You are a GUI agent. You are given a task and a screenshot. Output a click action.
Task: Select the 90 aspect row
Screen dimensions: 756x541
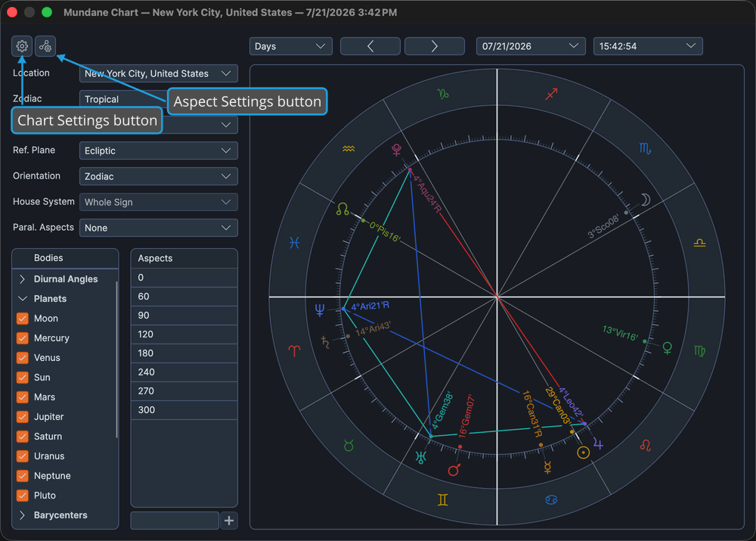tap(184, 315)
